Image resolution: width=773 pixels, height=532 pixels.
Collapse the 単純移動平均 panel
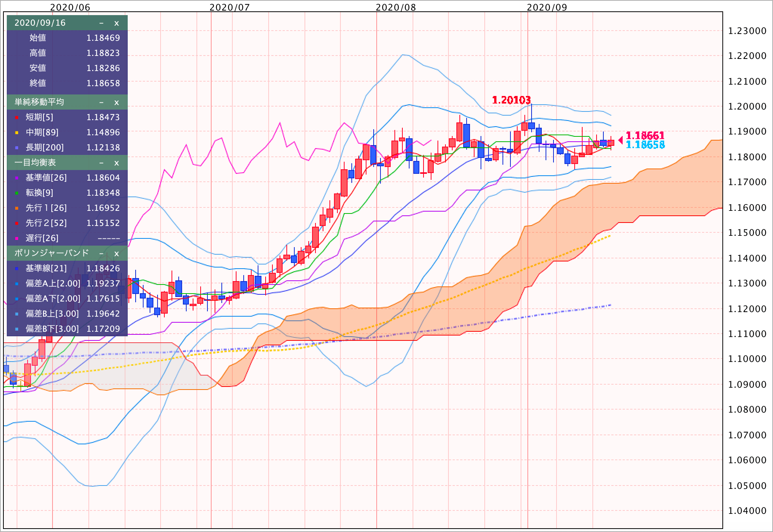pos(101,102)
